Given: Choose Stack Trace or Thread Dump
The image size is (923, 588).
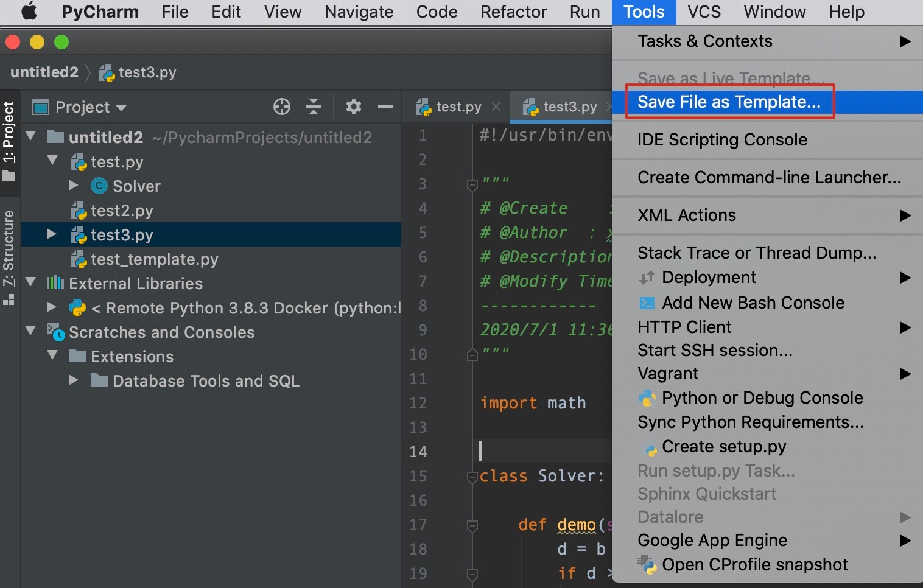Looking at the screenshot, I should click(767, 253).
